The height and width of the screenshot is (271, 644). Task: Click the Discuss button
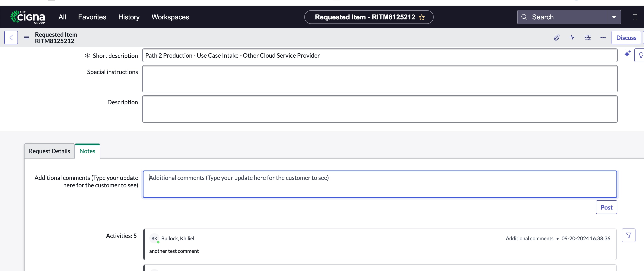click(626, 38)
